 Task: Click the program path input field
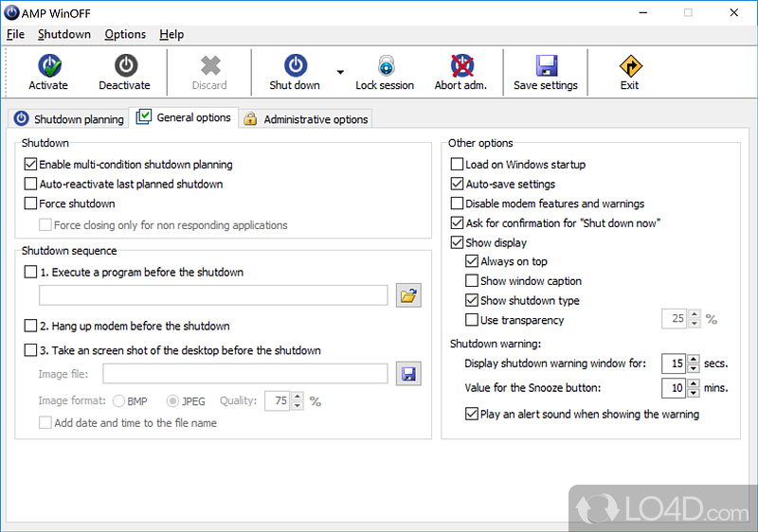[213, 296]
